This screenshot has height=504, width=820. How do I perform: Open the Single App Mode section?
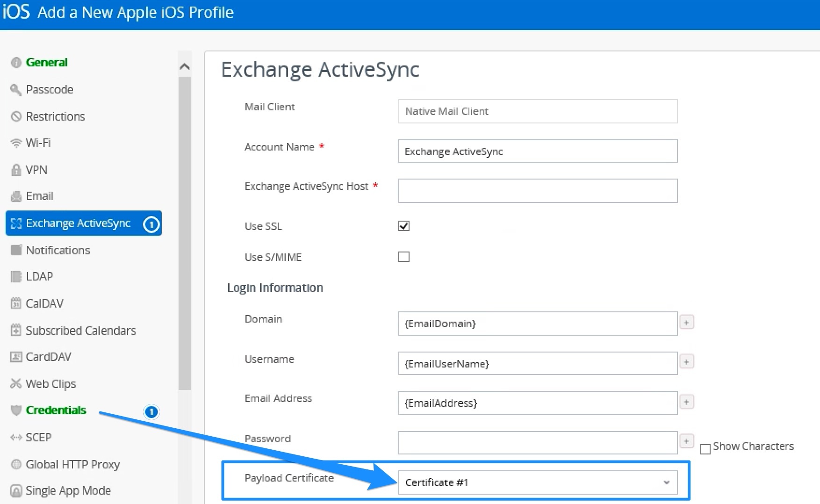tap(68, 490)
